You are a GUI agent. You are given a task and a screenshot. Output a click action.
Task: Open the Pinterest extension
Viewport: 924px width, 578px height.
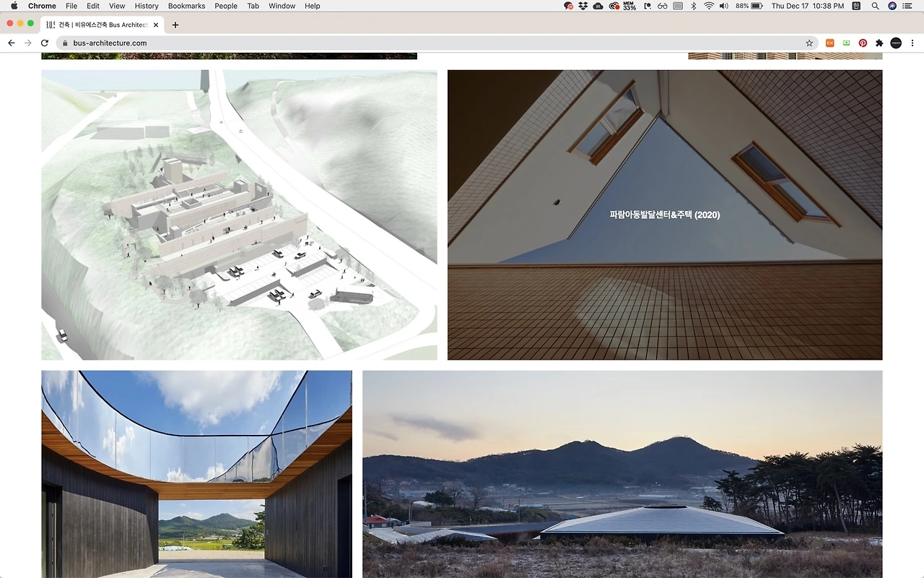pyautogui.click(x=863, y=43)
